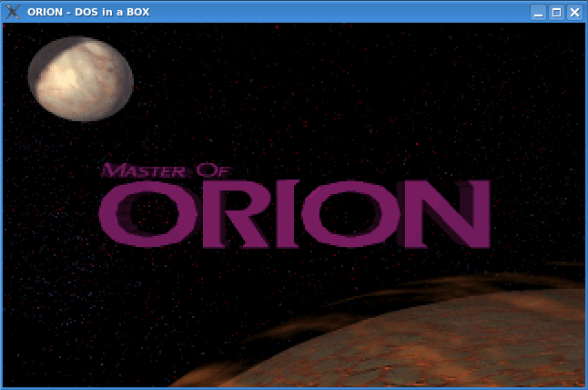Maximize the ORION DOS in a BOX window
The image size is (588, 390).
556,13
